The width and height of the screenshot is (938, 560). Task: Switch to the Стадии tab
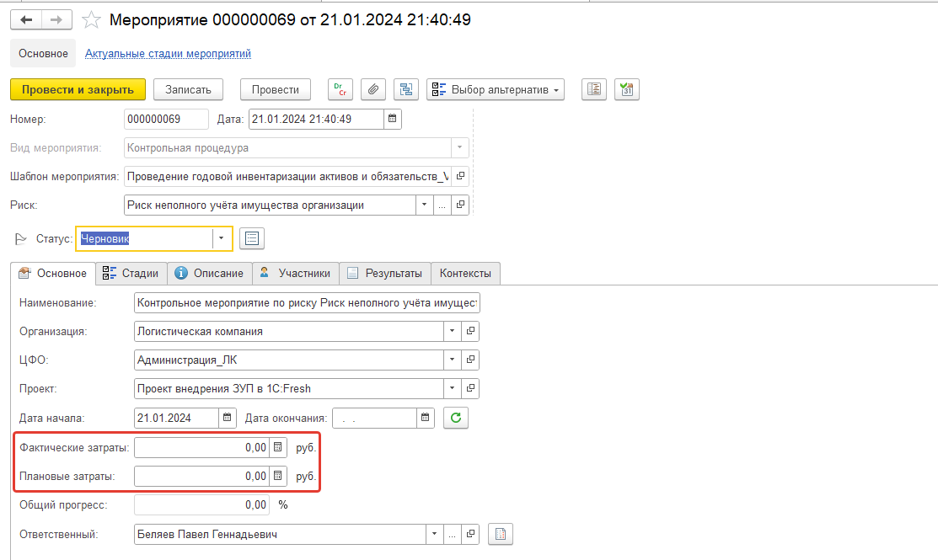pos(131,273)
